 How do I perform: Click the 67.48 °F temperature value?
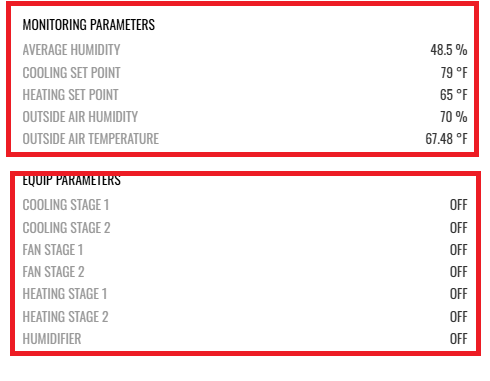point(446,139)
